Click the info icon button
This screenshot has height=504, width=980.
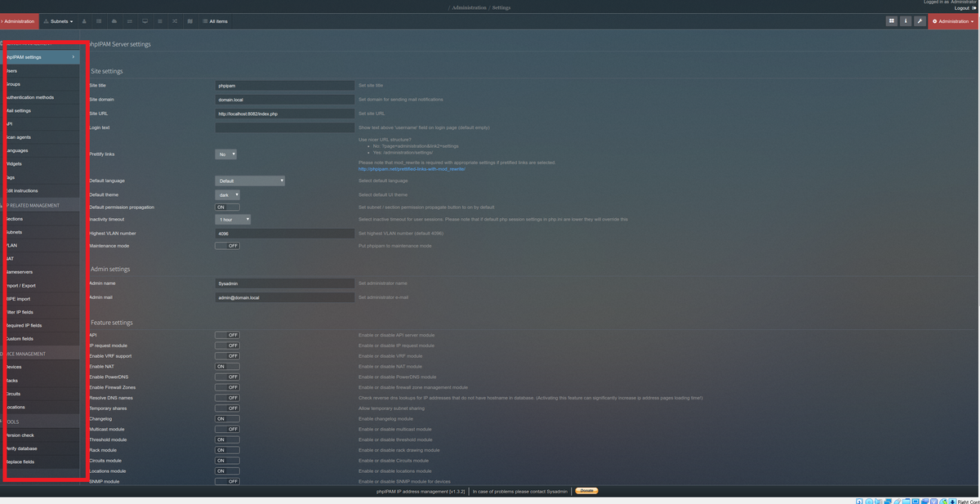(906, 21)
